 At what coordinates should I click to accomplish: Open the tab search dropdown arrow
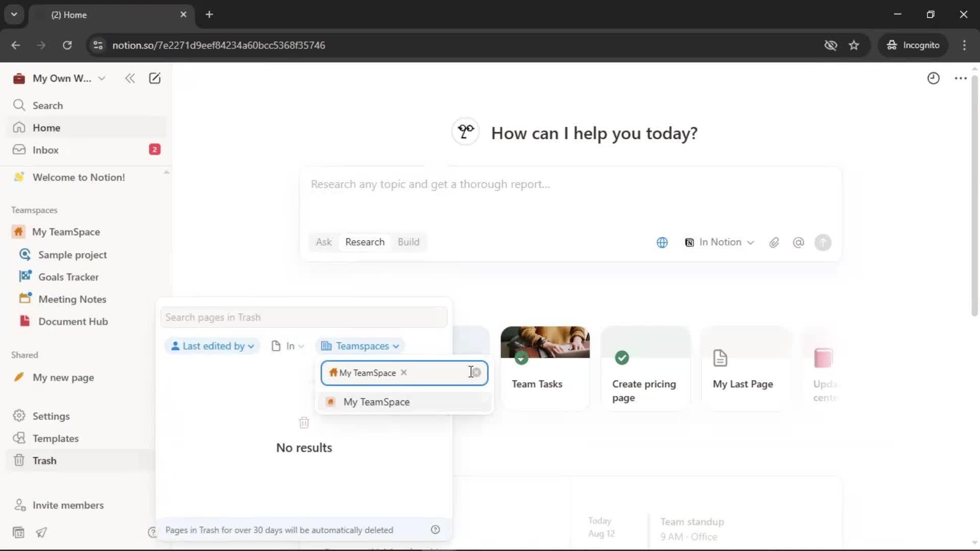[x=14, y=14]
